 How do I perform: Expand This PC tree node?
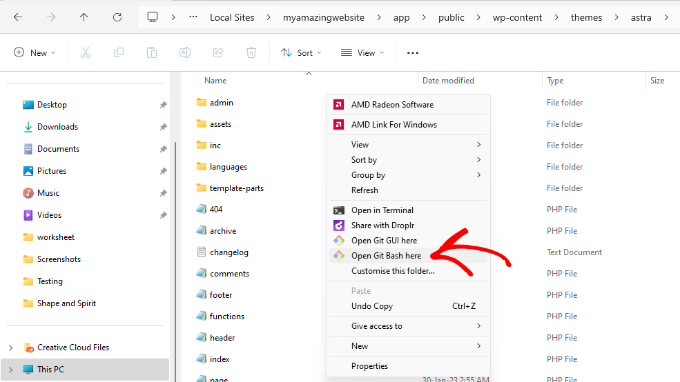click(x=11, y=370)
